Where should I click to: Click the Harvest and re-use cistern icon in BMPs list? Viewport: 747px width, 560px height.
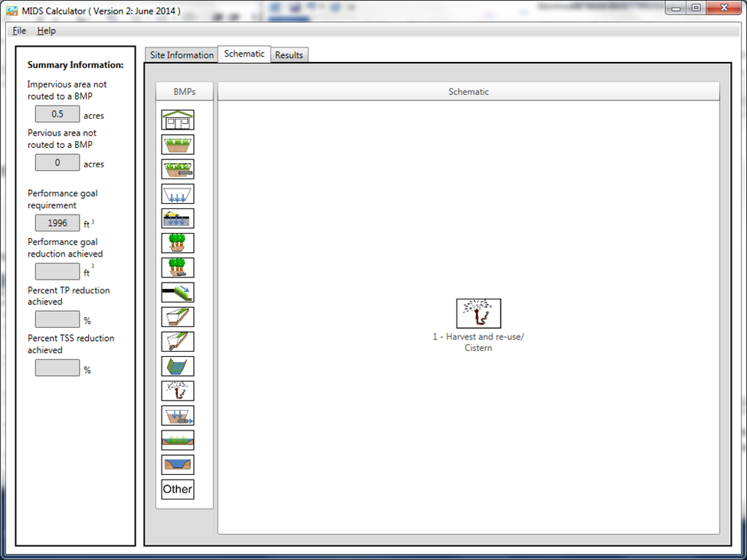(x=178, y=391)
